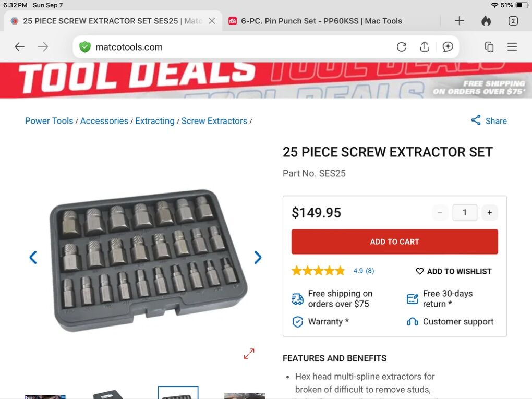The image size is (532, 399).
Task: Close the Screw Extractor Set tab
Action: [x=212, y=21]
